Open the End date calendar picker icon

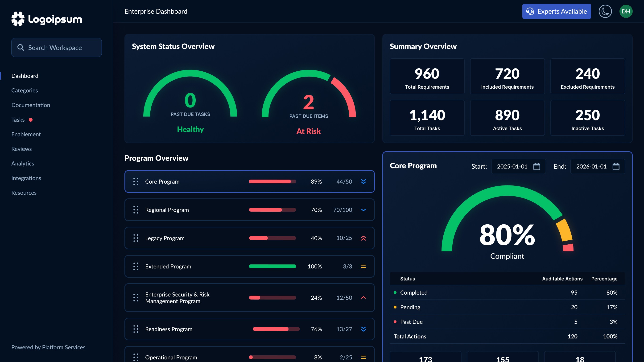click(x=616, y=166)
